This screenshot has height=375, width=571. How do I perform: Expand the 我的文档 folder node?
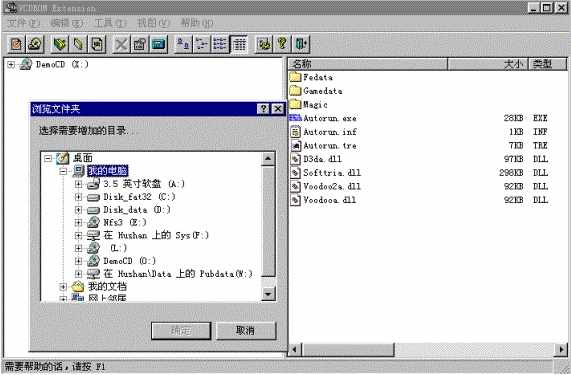point(63,287)
